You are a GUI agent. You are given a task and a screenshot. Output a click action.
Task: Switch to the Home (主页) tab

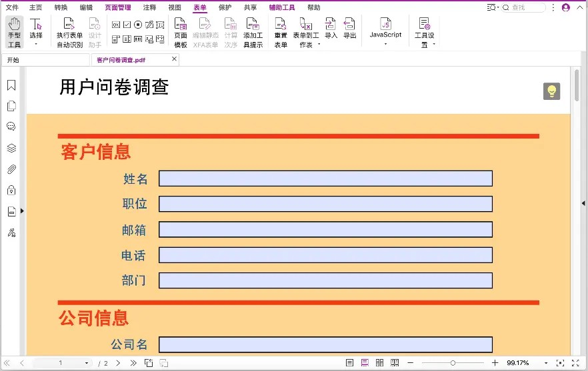point(35,7)
